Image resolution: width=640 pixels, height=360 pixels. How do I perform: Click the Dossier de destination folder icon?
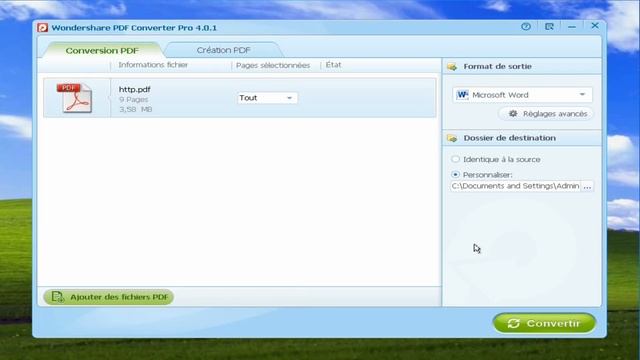[x=452, y=138]
